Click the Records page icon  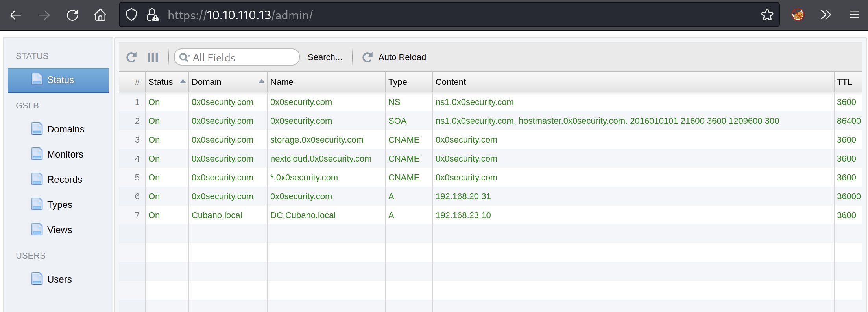click(37, 179)
